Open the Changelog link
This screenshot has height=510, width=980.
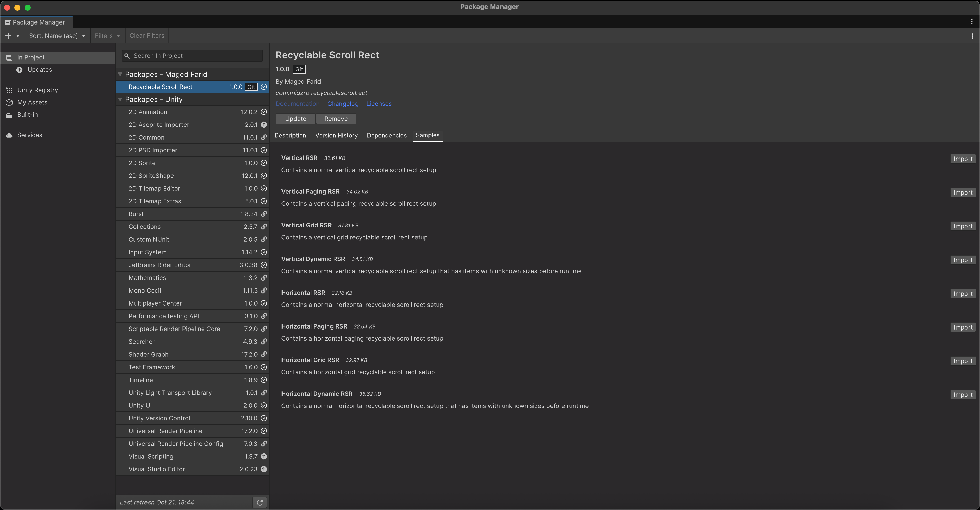pos(342,104)
